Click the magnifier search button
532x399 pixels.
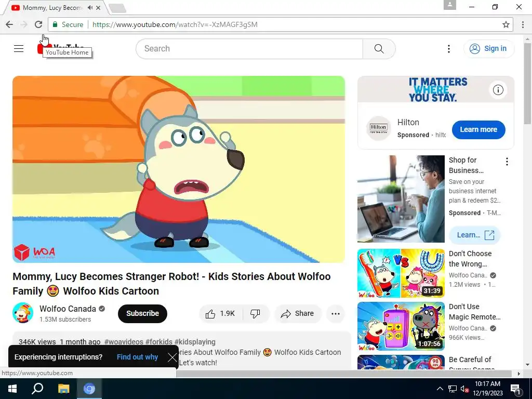click(x=379, y=49)
